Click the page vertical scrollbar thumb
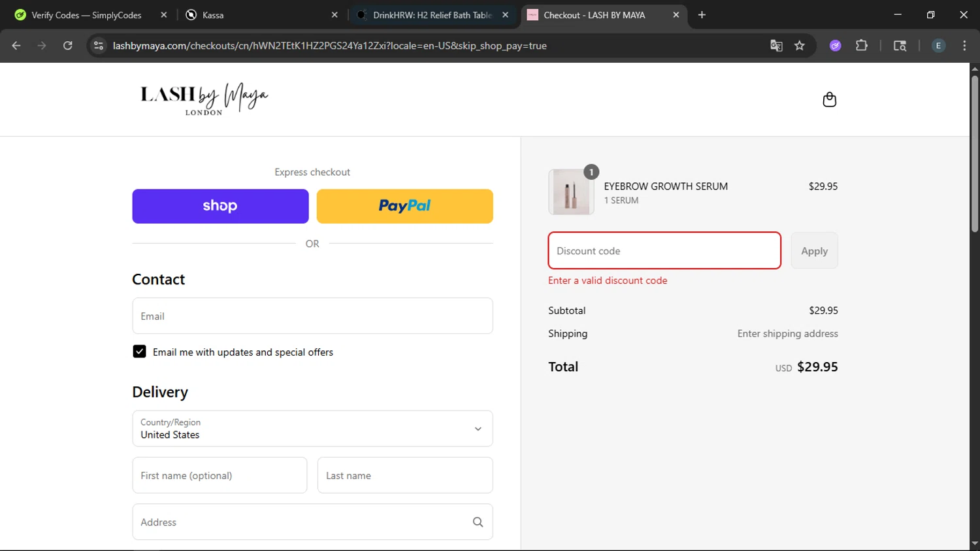This screenshot has height=551, width=980. [975, 154]
